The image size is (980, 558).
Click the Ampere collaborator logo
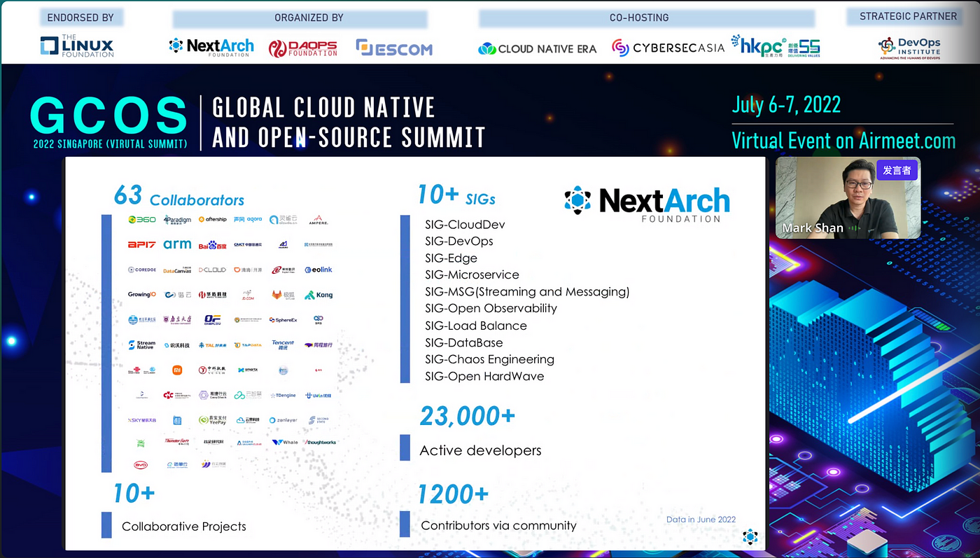[318, 219]
